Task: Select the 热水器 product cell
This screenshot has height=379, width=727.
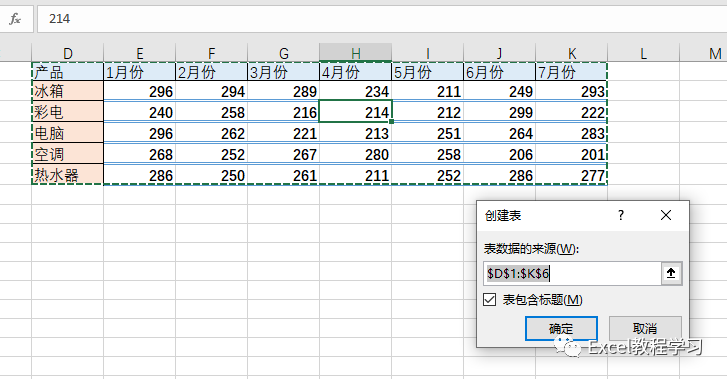Action: (68, 174)
